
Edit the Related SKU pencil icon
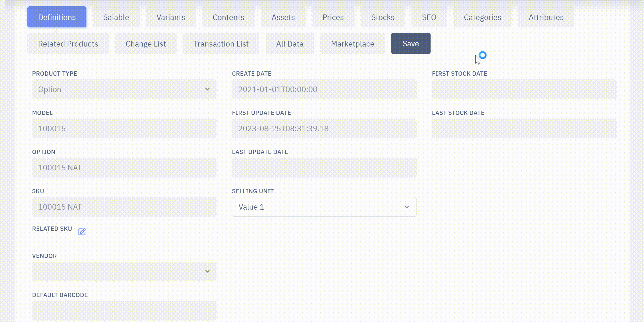click(82, 232)
